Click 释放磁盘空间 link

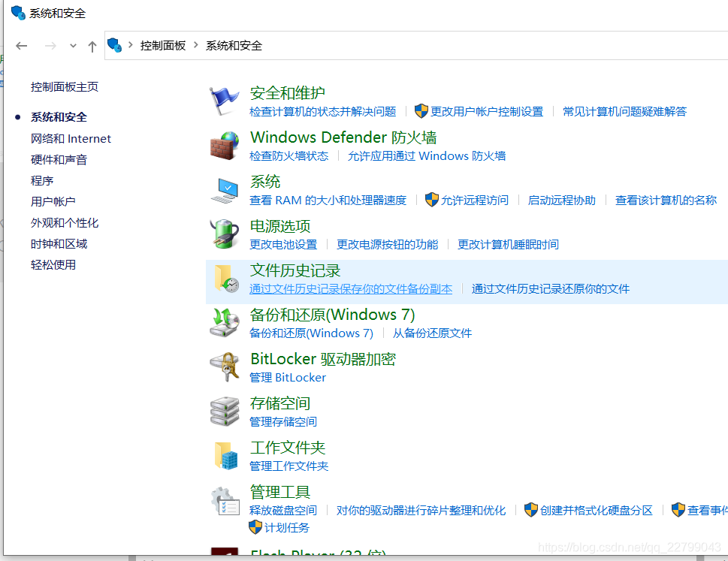tap(283, 511)
